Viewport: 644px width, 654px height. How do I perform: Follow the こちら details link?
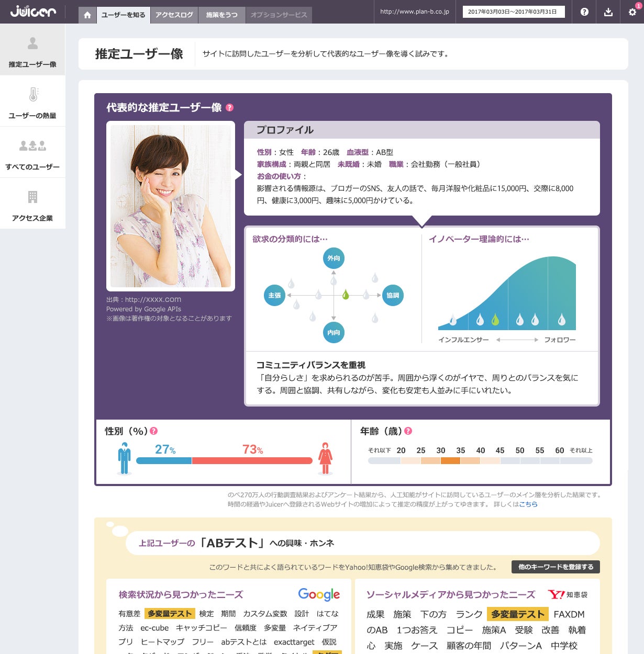coord(528,504)
